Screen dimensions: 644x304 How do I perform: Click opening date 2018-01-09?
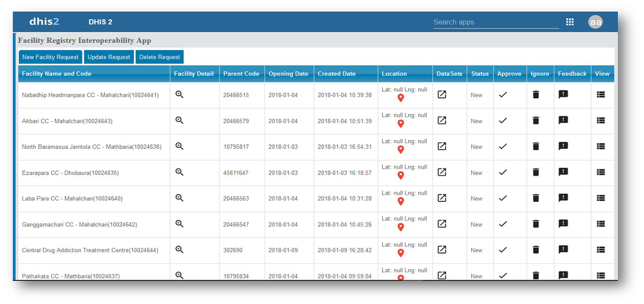point(283,250)
